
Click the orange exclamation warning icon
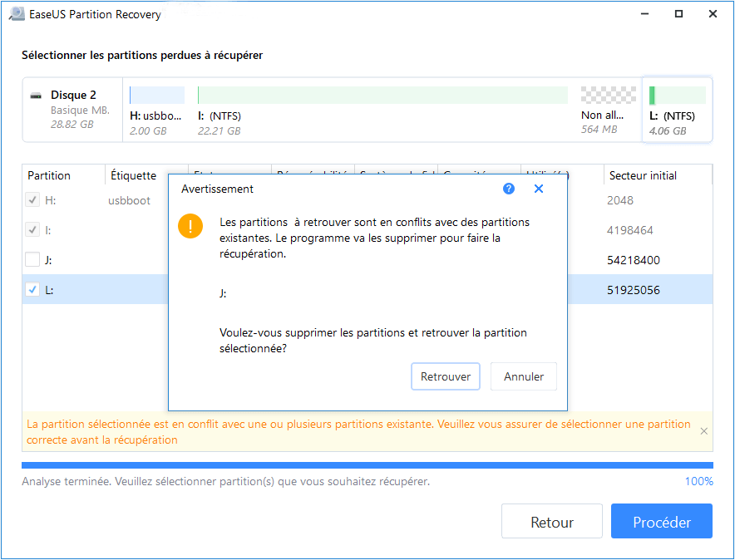190,226
